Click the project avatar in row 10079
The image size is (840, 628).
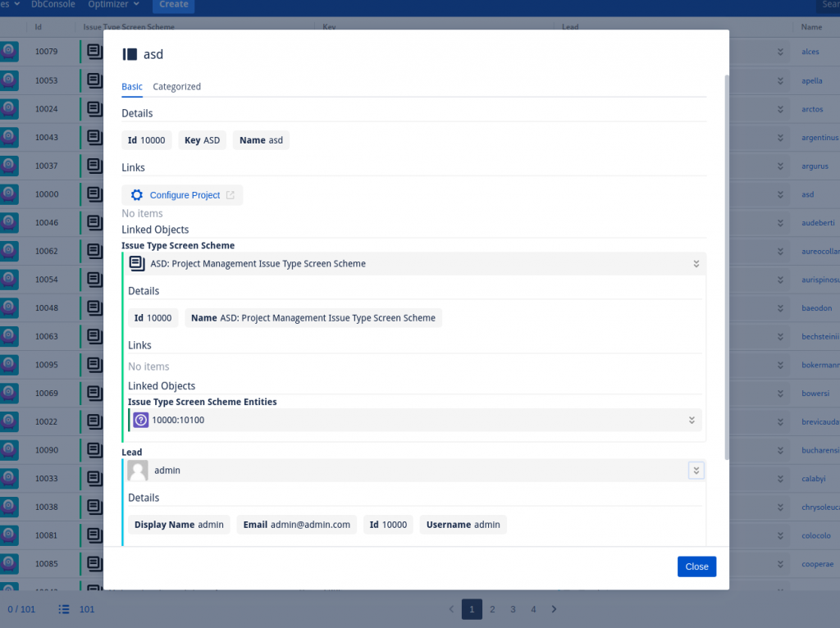(8, 52)
